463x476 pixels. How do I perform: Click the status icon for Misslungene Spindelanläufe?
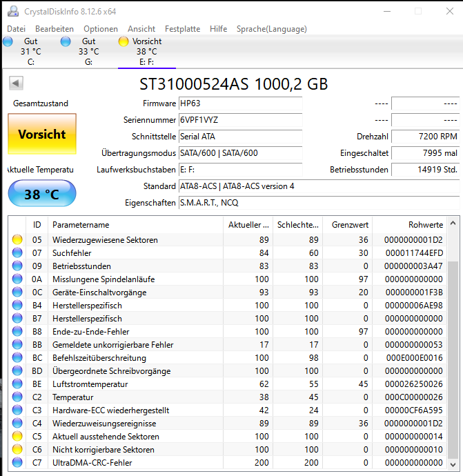click(x=17, y=279)
